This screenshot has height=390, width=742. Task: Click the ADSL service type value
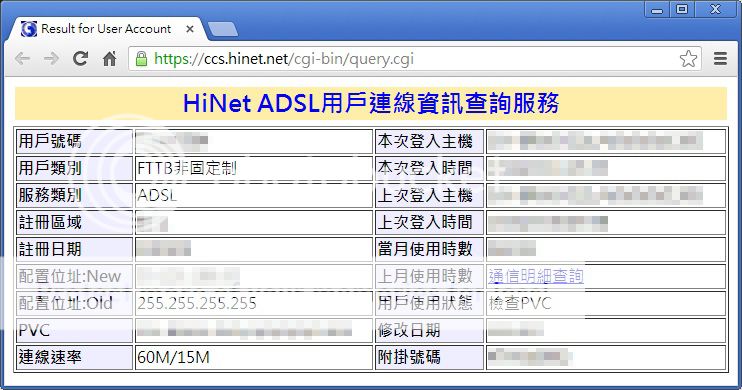pyautogui.click(x=157, y=195)
